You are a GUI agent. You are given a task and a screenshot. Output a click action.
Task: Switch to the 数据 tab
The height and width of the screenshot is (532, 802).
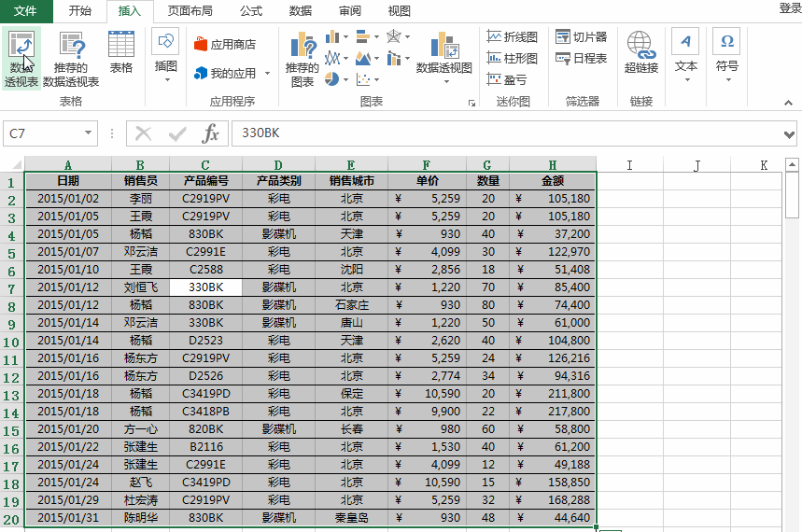point(301,11)
